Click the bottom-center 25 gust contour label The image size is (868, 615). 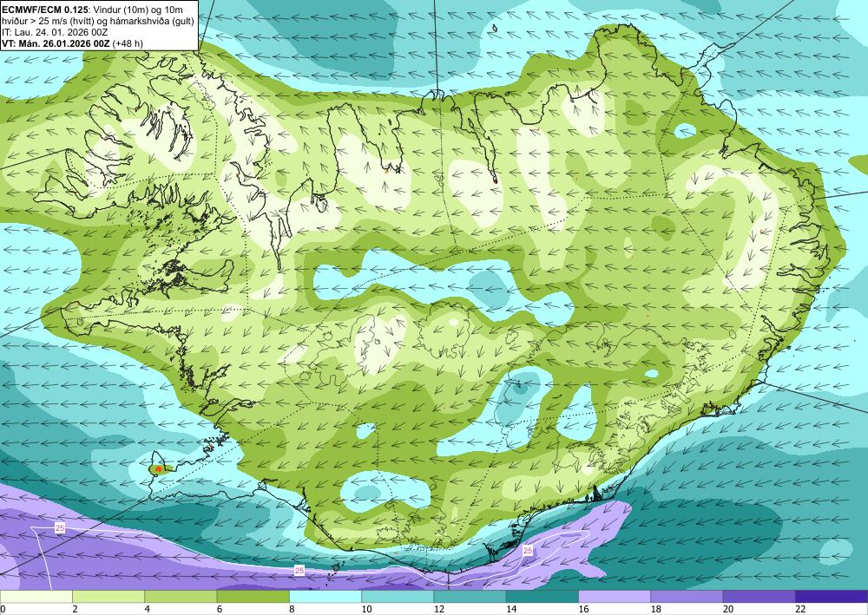click(299, 570)
